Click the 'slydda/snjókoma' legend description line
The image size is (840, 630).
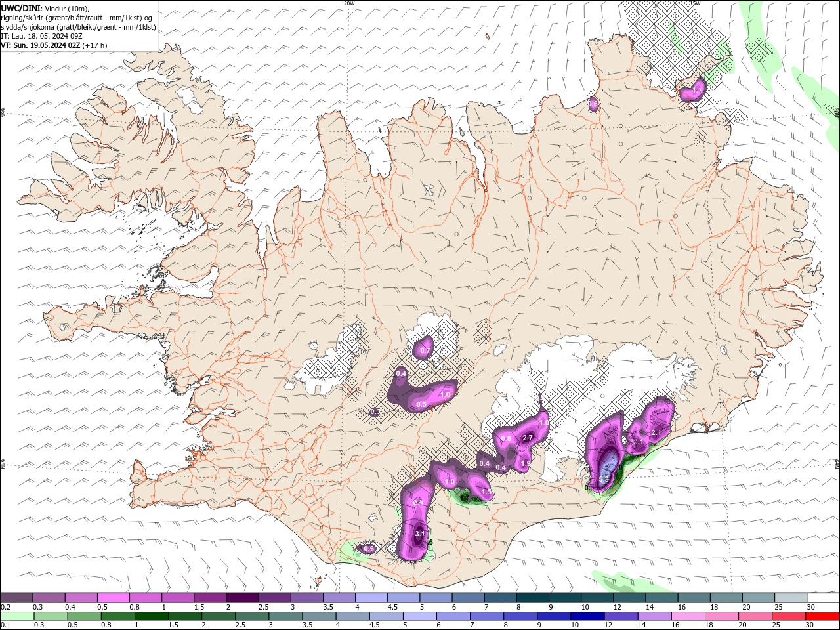pyautogui.click(x=78, y=27)
